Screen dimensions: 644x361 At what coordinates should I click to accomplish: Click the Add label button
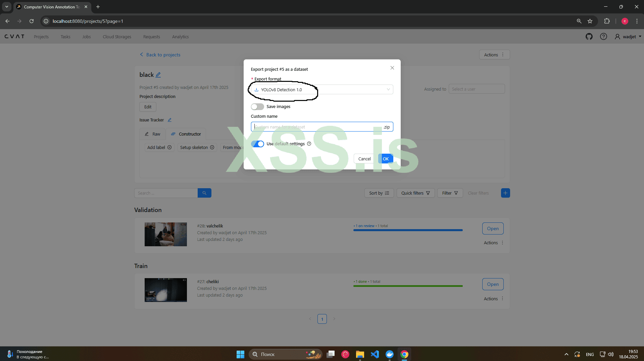159,147
